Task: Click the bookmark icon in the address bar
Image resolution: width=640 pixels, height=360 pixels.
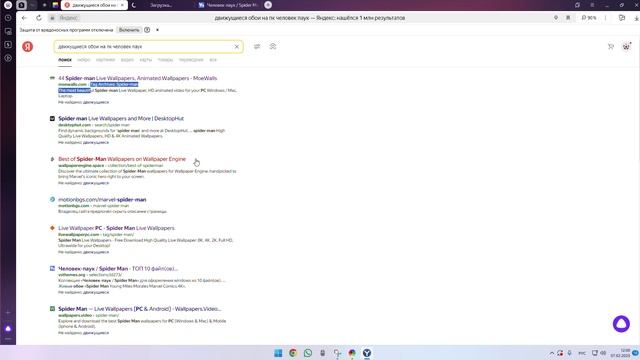Action: click(568, 18)
